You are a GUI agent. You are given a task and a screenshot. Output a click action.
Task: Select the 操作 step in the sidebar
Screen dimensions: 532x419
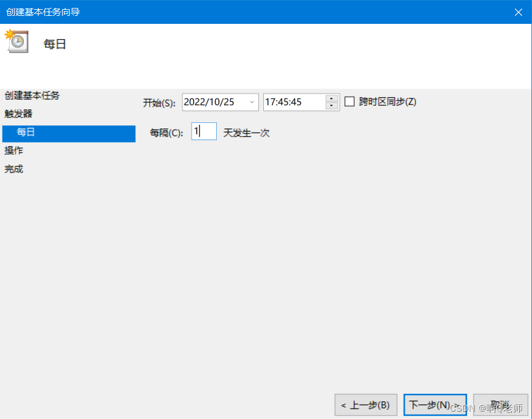click(x=13, y=150)
